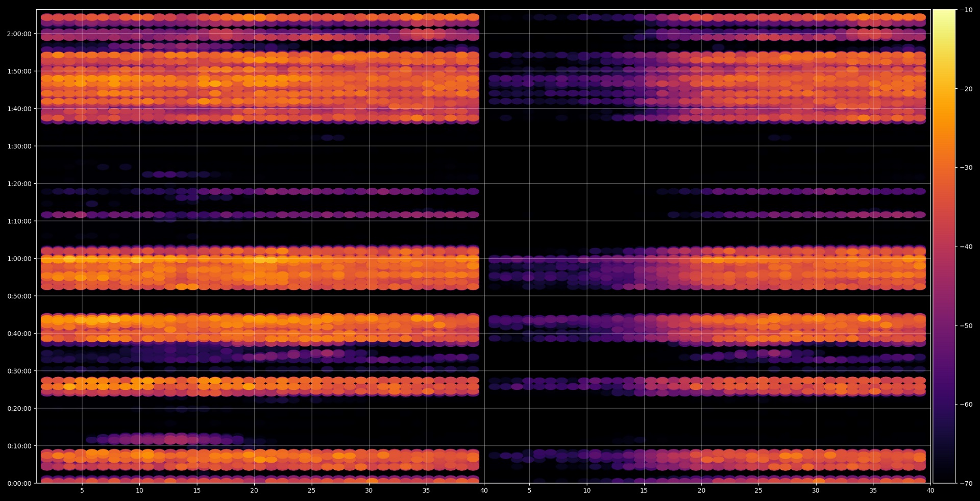The image size is (980, 501).
Task: Click x-axis tick 40 ending the left heatmap
Action: pos(484,490)
